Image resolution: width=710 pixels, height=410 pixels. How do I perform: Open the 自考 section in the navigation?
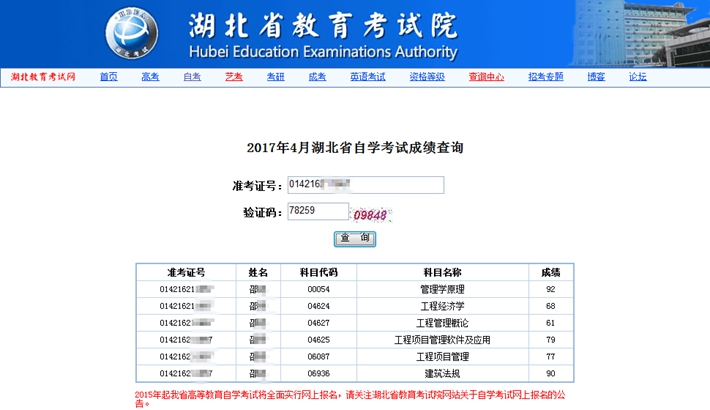click(x=192, y=77)
